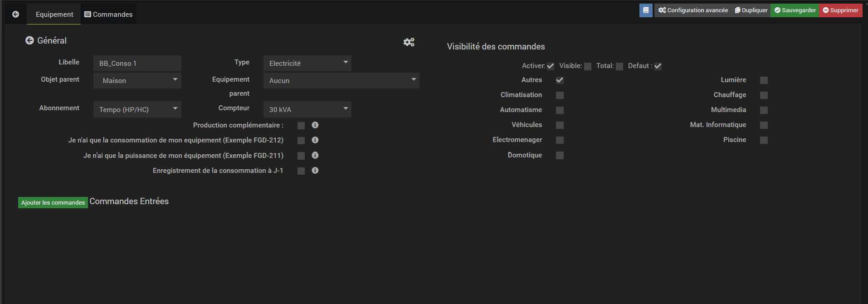The width and height of the screenshot is (868, 304).
Task: Click the Général collapse arrow icon
Action: (x=29, y=40)
